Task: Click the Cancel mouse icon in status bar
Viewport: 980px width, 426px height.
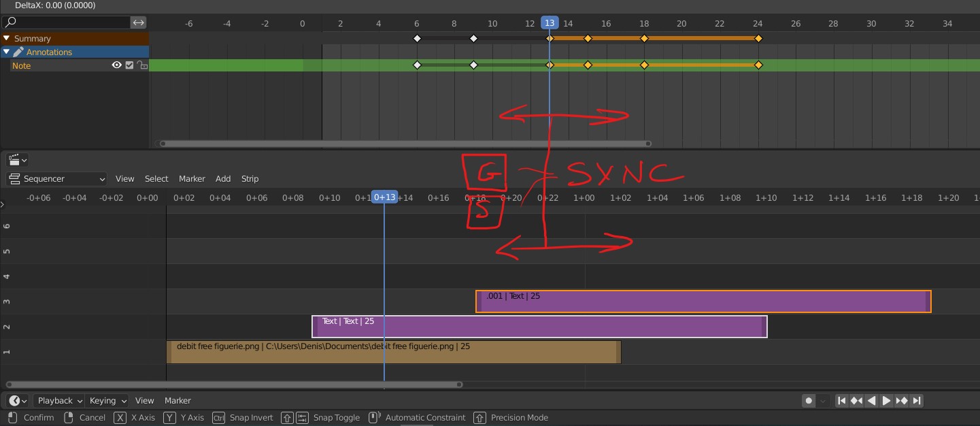Action: tap(68, 418)
